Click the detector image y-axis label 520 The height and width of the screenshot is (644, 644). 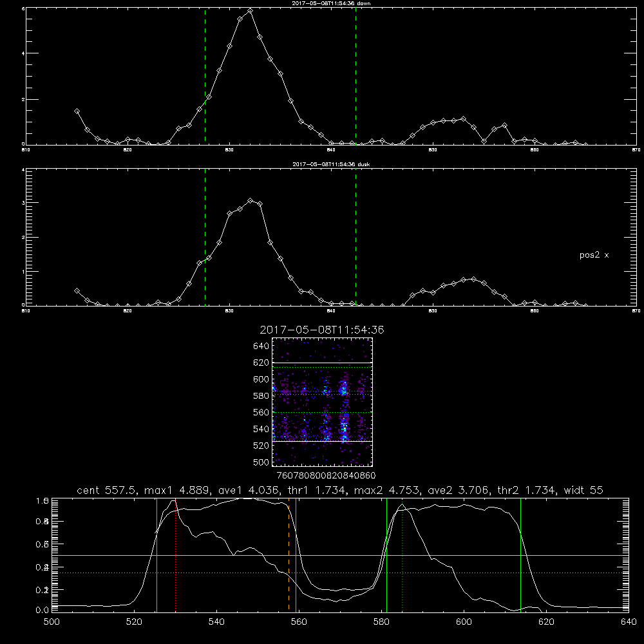coord(261,446)
